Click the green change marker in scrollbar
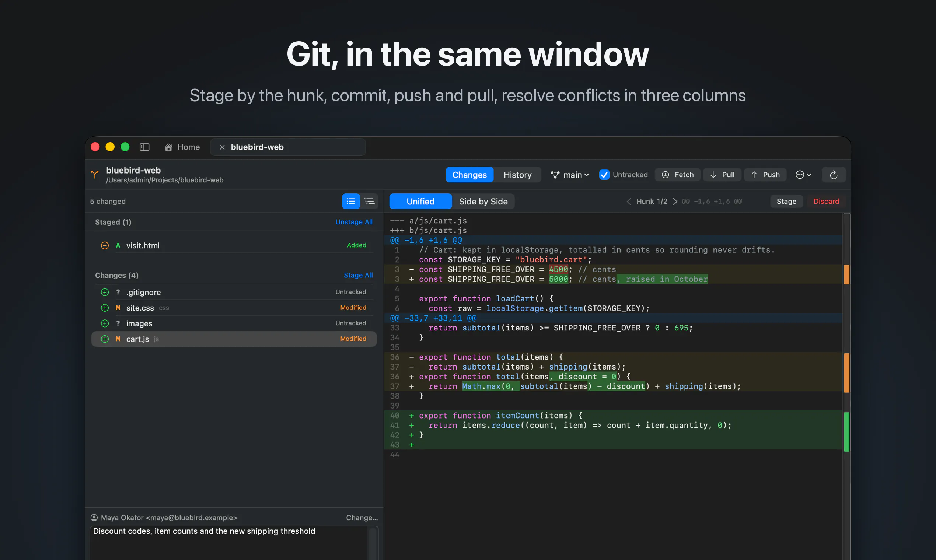 pos(846,432)
